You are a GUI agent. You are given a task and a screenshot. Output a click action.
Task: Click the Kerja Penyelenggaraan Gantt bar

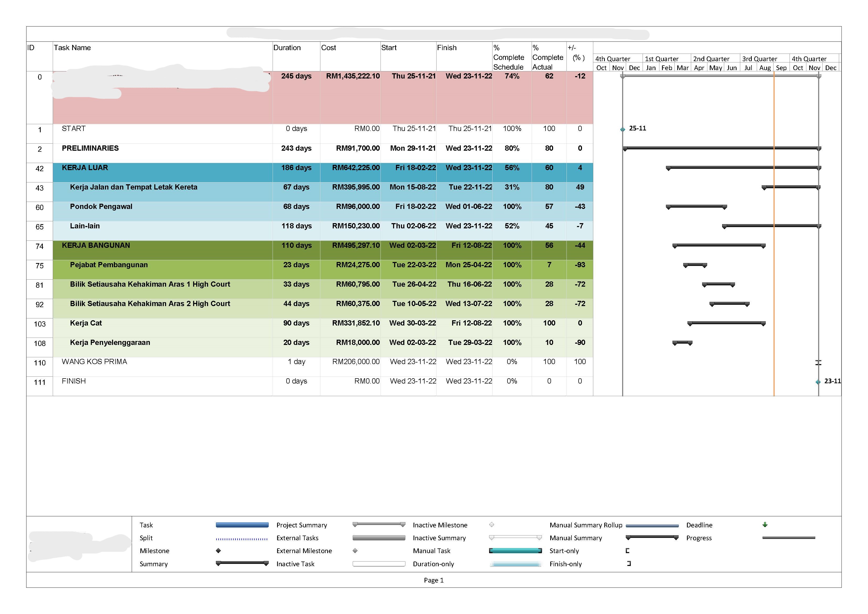pyautogui.click(x=682, y=343)
